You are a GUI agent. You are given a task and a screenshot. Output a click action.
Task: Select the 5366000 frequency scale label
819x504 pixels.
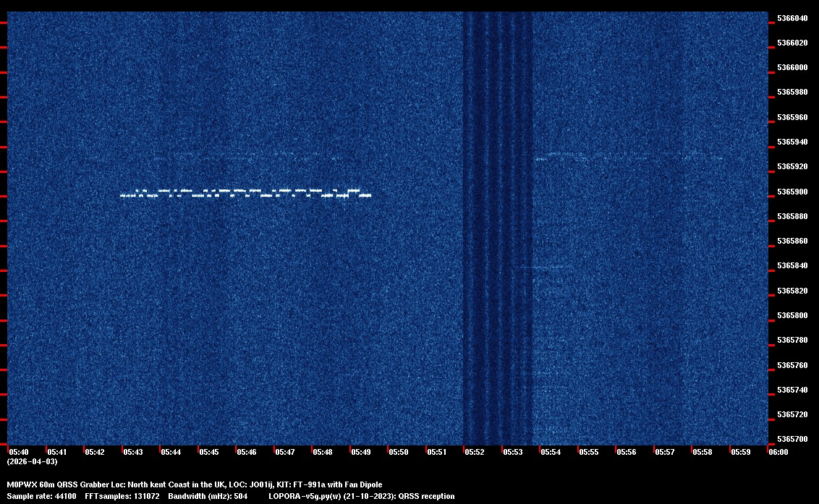792,67
